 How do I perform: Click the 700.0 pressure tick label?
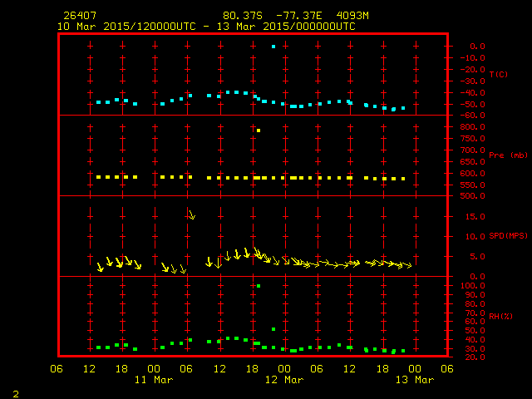click(473, 150)
